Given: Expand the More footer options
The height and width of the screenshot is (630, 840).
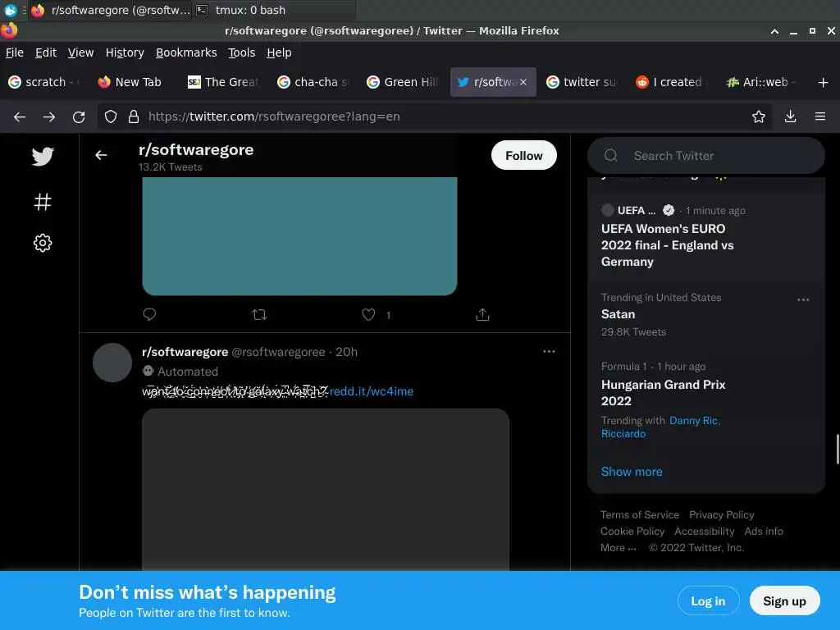Looking at the screenshot, I should (619, 547).
